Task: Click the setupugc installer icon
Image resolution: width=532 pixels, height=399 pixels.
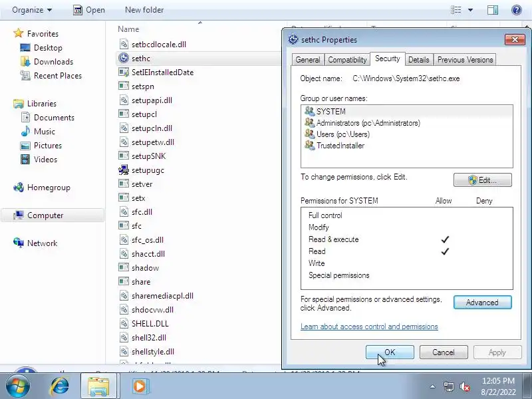Action: 124,170
